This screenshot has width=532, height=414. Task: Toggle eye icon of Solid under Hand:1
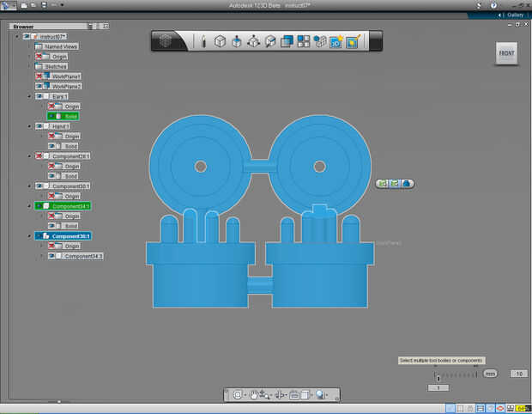click(x=51, y=146)
